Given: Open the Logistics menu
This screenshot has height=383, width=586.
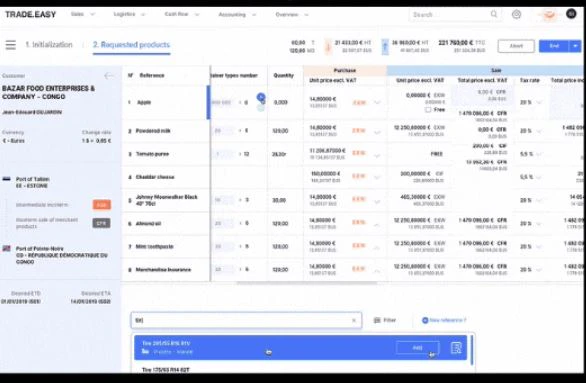Looking at the screenshot, I should [129, 14].
